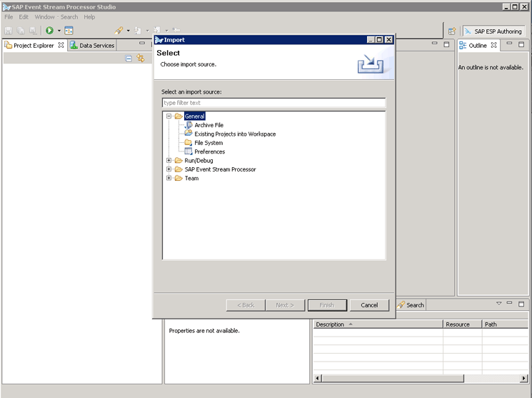Expand the Run/Debug folder
Screen dimensions: 532x398
point(169,161)
